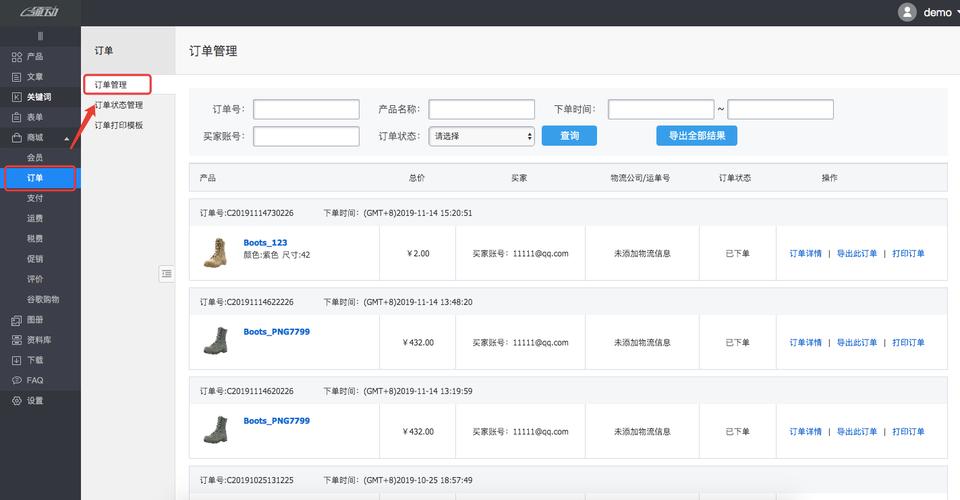Click boot thumbnail in order C20191114622226
960x500 pixels.
point(216,341)
